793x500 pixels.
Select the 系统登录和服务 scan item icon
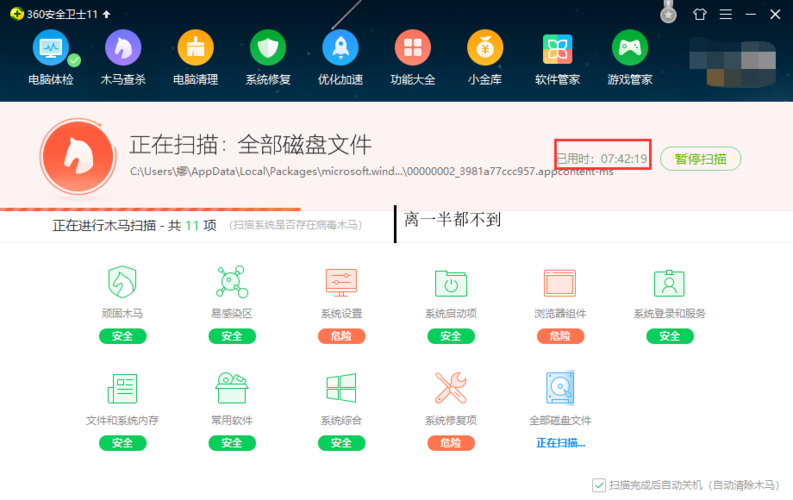pos(669,283)
